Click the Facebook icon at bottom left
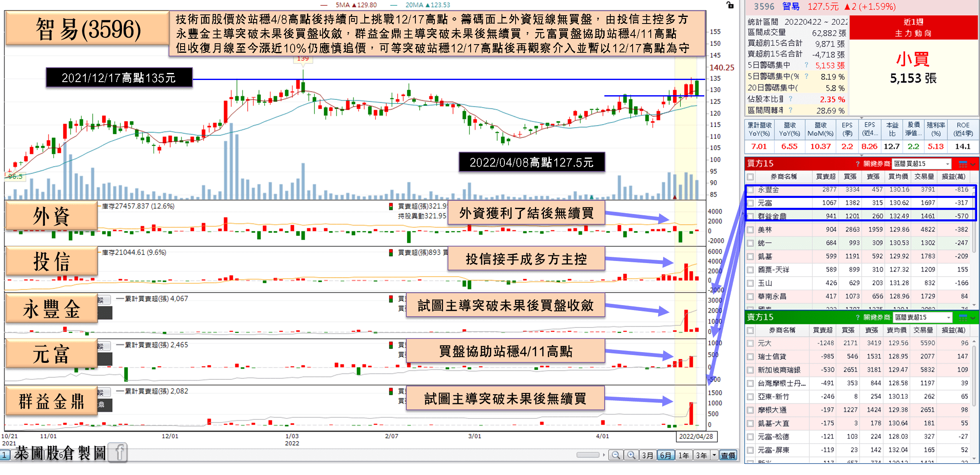This screenshot has height=475, width=980. 118,453
